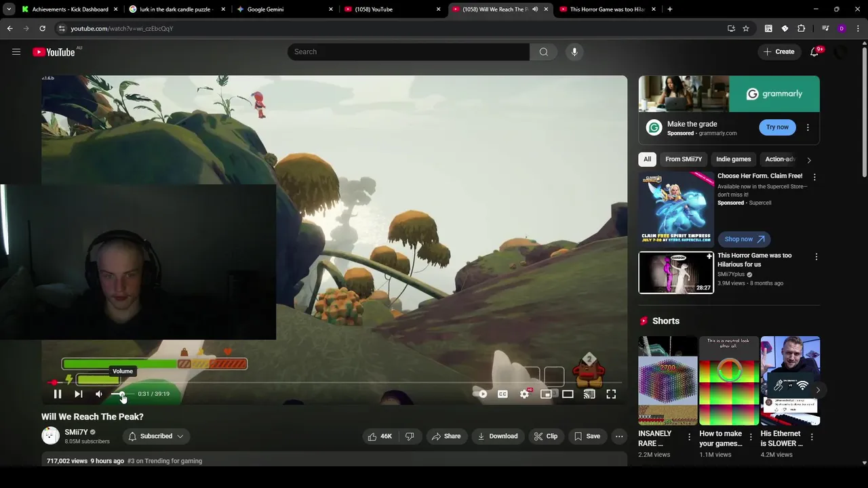Select the Indie games chip
This screenshot has width=868, height=488.
734,159
